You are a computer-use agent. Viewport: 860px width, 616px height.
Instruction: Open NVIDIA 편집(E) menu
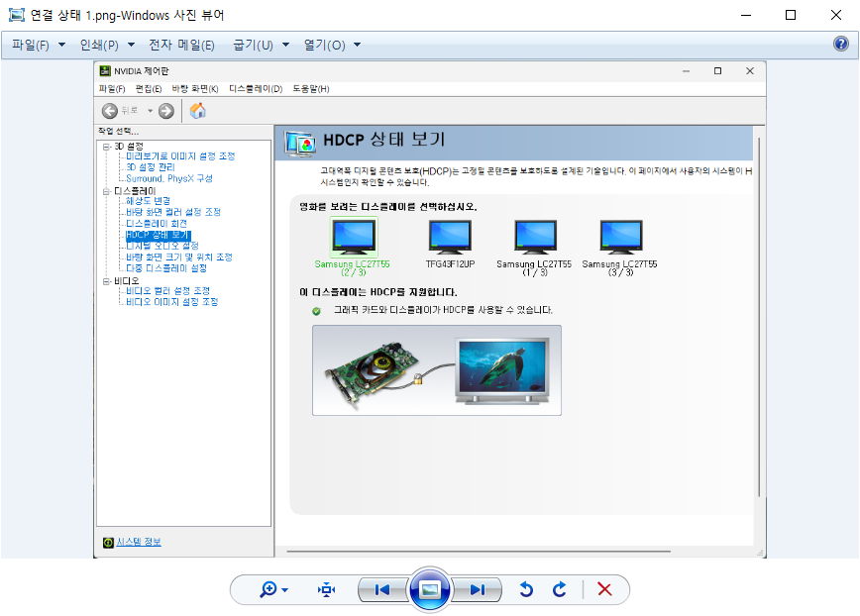click(149, 89)
